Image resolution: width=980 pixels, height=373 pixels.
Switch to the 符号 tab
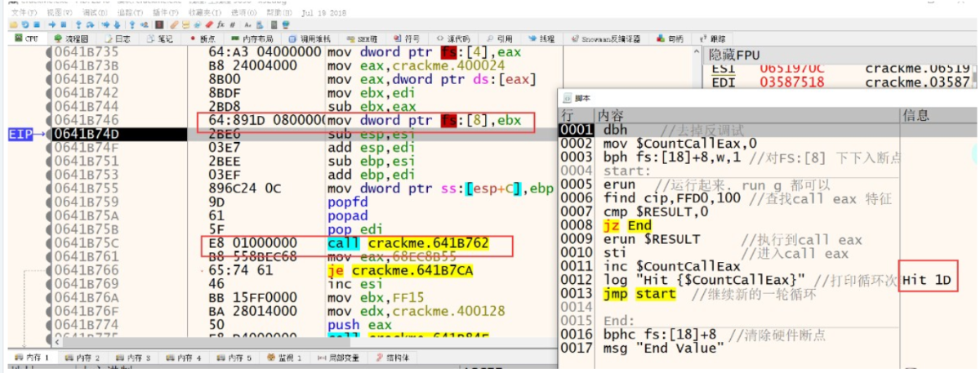(408, 38)
